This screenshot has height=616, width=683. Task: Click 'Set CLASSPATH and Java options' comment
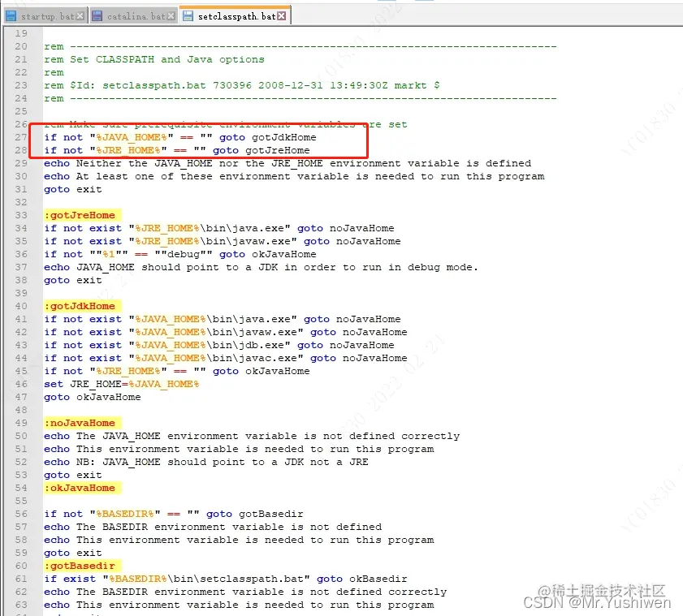click(167, 59)
